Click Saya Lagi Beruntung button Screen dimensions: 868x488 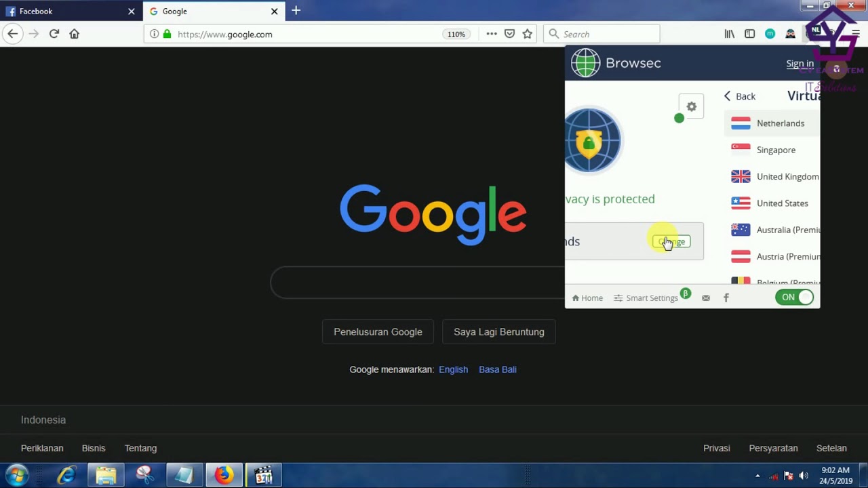point(499,331)
